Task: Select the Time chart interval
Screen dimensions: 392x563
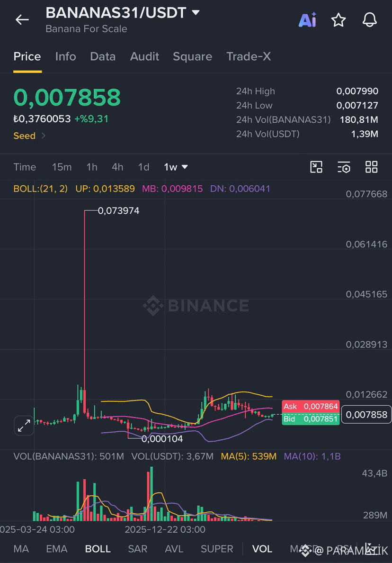Action: click(x=25, y=167)
